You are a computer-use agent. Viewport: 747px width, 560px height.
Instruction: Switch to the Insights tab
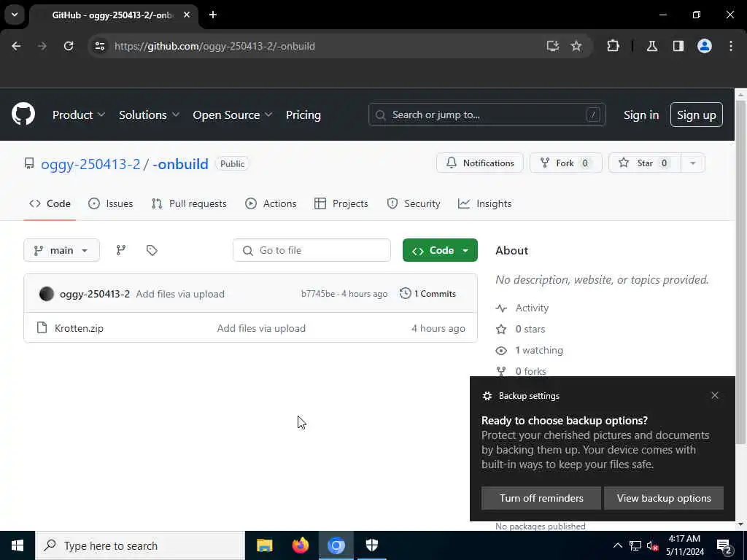point(484,203)
